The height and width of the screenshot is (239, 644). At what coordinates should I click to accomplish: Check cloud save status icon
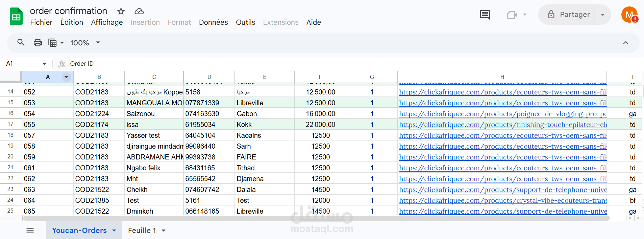(139, 12)
